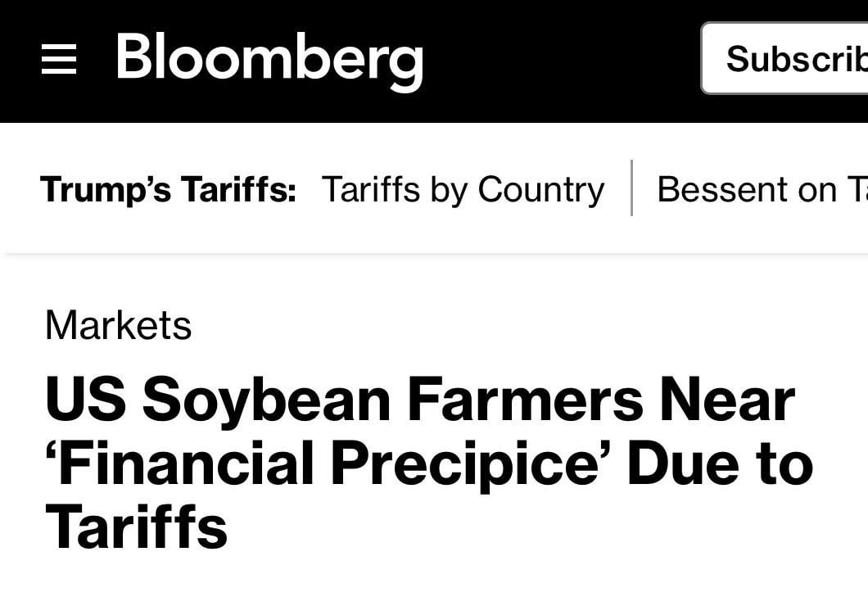Viewport: 868px width, 597px height.
Task: Click the divider between tariff topic links
Action: [x=631, y=188]
